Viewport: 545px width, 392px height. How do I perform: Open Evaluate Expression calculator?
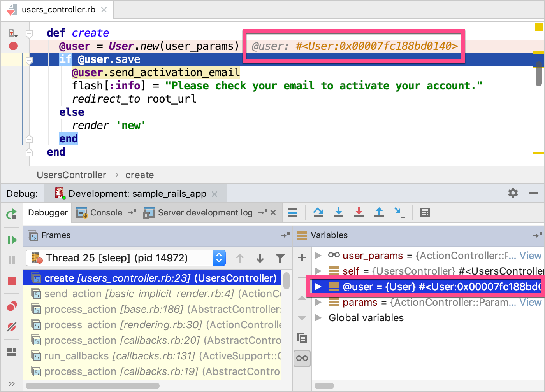[425, 213]
